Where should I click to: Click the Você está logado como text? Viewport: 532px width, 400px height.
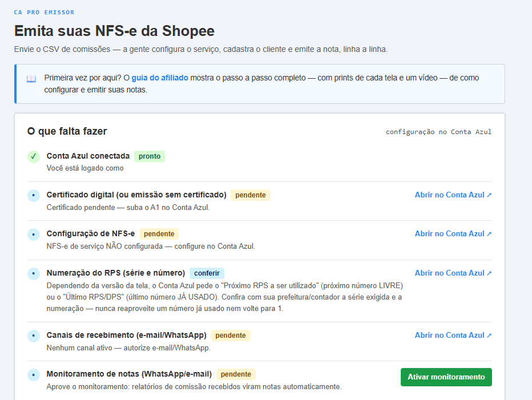pos(85,168)
